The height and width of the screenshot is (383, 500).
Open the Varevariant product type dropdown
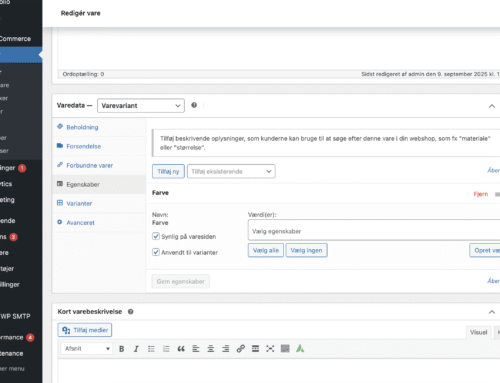click(141, 106)
